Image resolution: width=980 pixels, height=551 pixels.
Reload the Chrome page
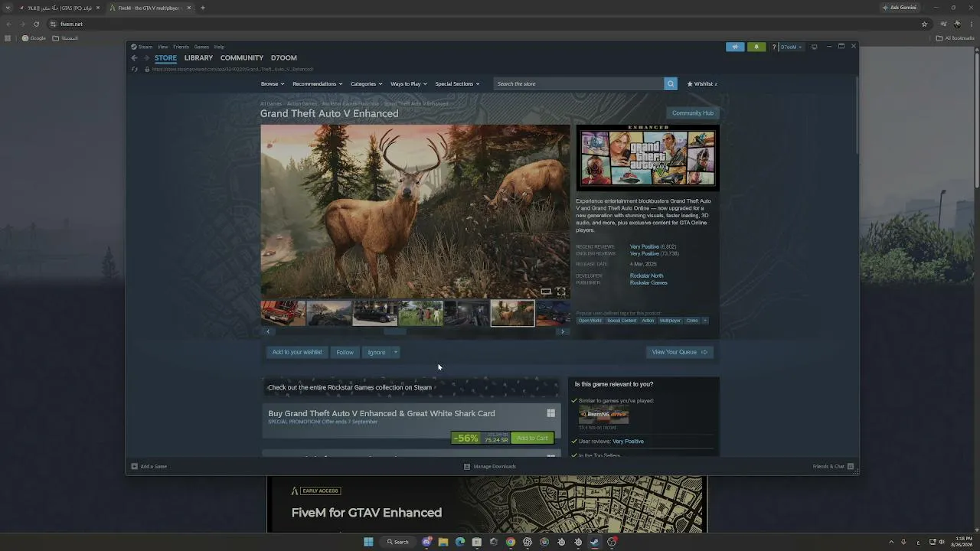pos(36,24)
